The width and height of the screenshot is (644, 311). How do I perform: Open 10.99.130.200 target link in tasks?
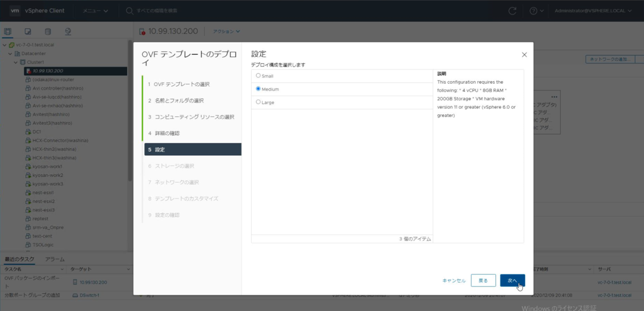93,282
